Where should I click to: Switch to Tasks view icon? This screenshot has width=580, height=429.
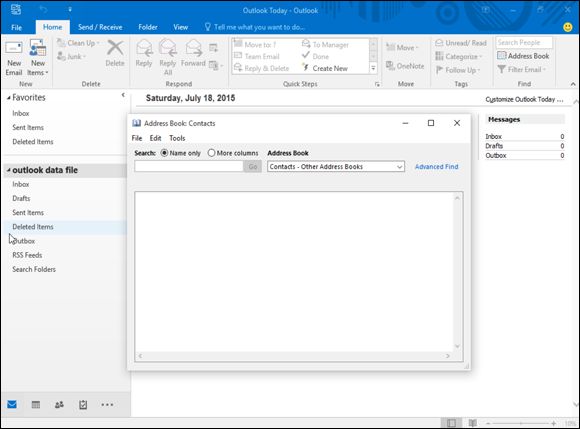click(x=83, y=405)
